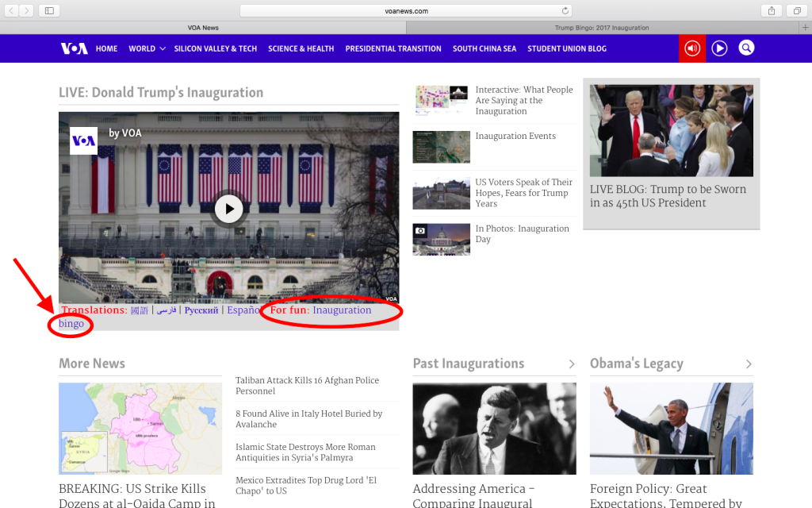Open SOUTH CHINA SEA section
812x508 pixels.
pyautogui.click(x=485, y=48)
